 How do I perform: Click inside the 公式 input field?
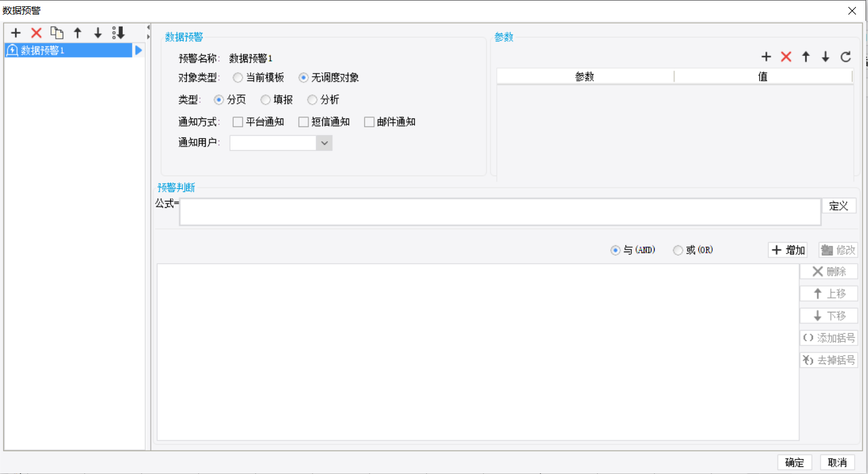500,212
